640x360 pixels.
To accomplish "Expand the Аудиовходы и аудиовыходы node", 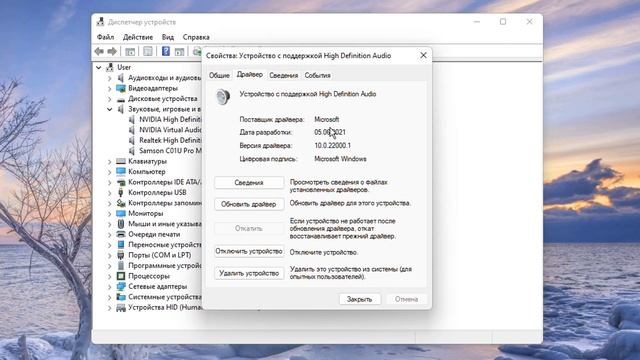I will [x=109, y=78].
